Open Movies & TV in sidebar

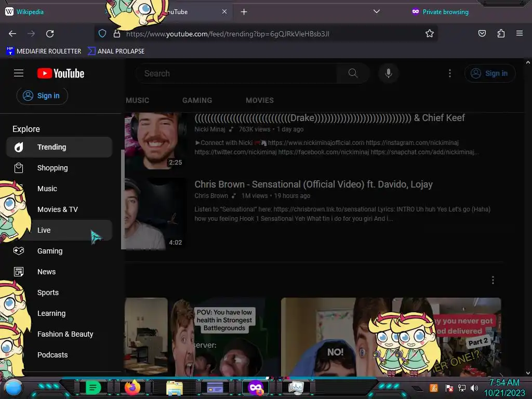pos(59,209)
